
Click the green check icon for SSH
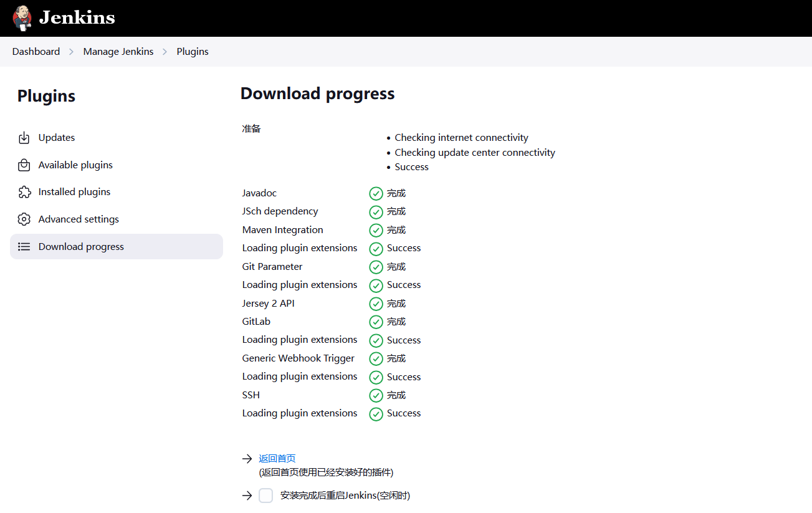(x=376, y=396)
